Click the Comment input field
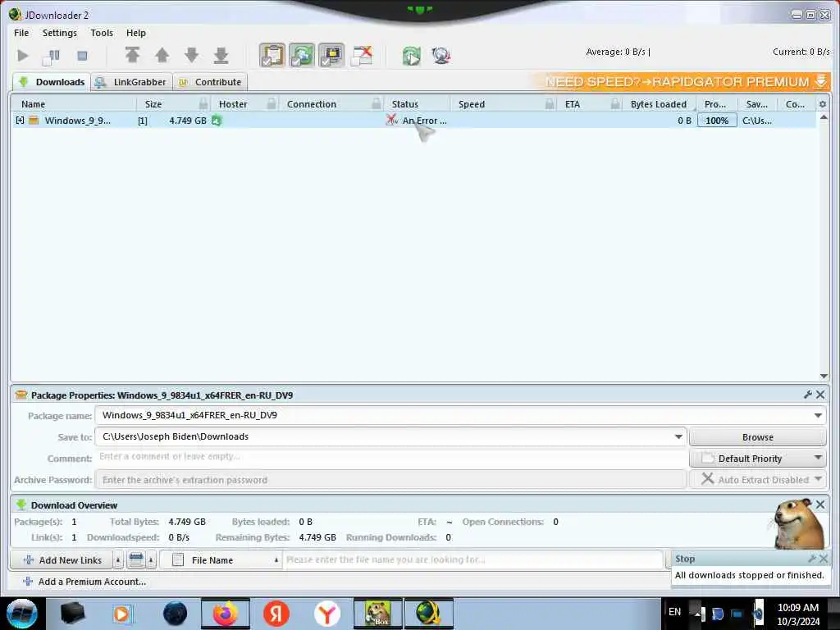Viewport: 840px width, 630px height. (391, 457)
